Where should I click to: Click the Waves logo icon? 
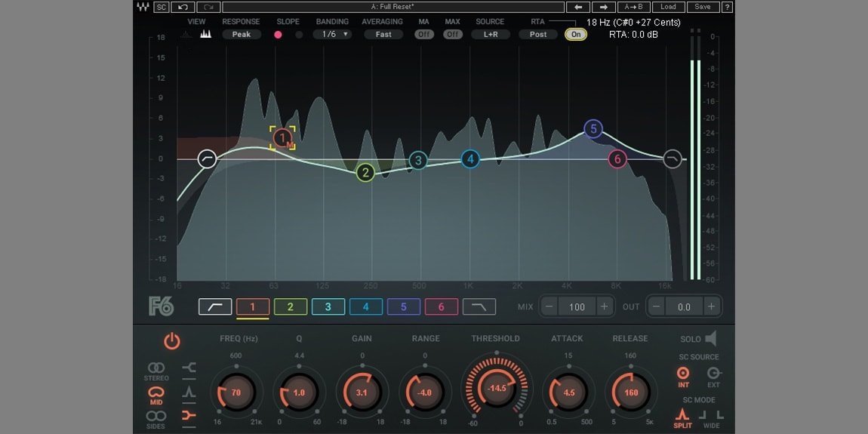(x=143, y=8)
